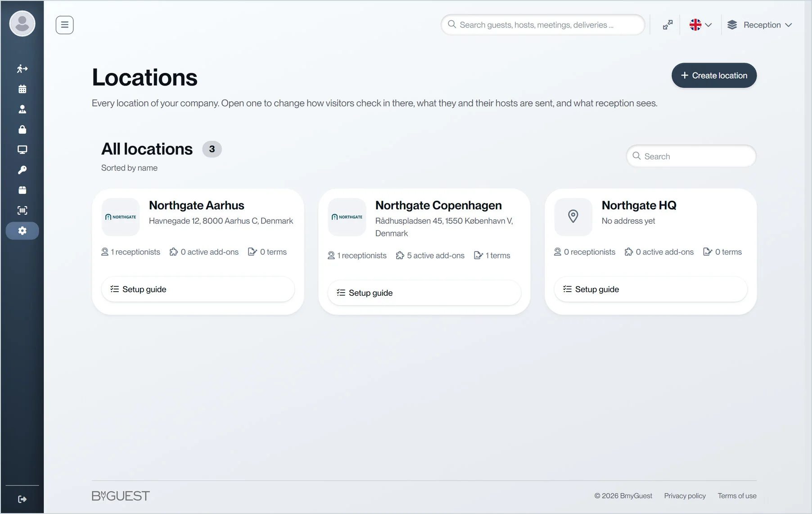Open Setup guide for Northgate Copenhagen

click(424, 293)
